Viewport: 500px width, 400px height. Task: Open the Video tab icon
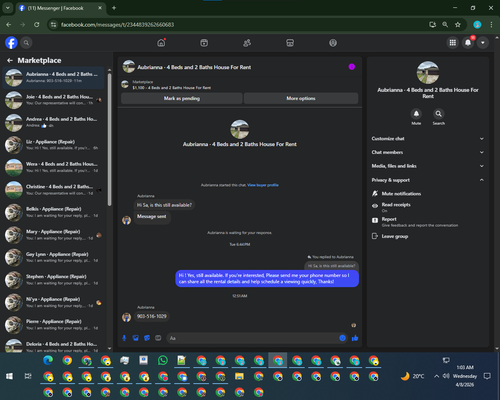tap(204, 43)
